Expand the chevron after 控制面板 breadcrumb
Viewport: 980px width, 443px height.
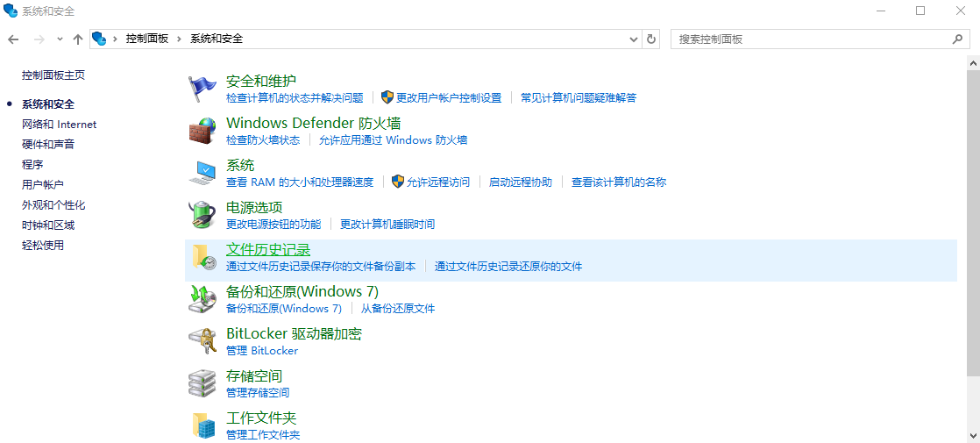click(x=180, y=39)
